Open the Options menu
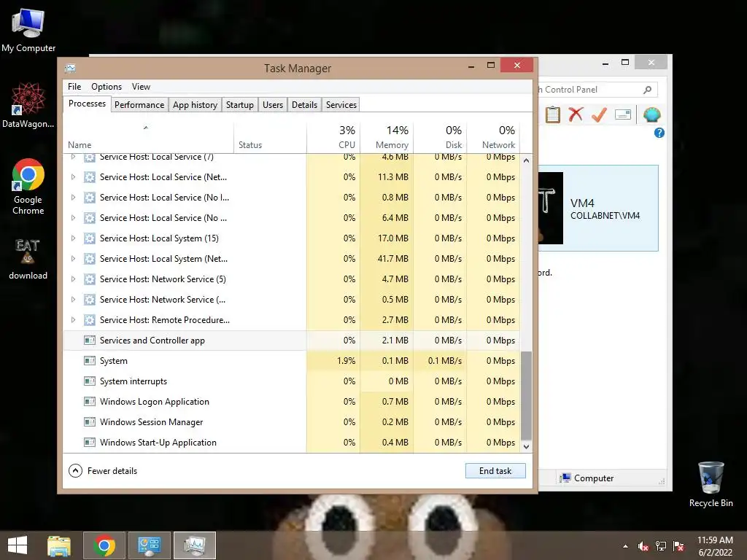Screen dimensions: 747x560 pos(107,87)
